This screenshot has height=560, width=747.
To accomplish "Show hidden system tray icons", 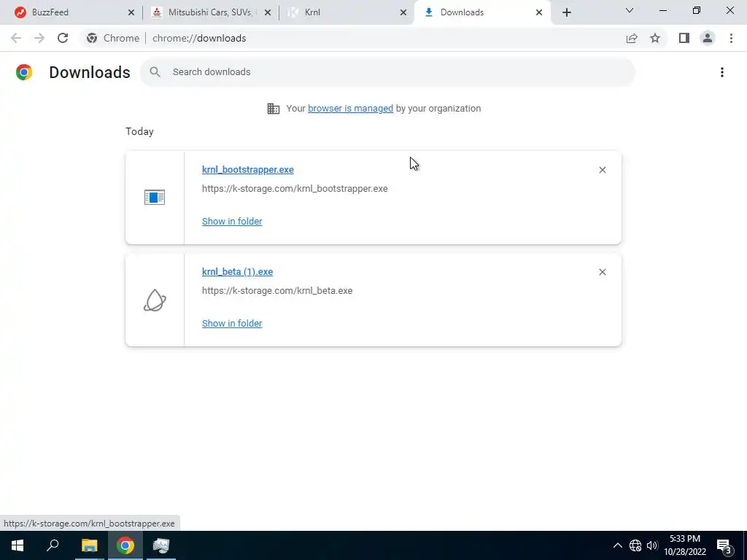I will coord(617,545).
